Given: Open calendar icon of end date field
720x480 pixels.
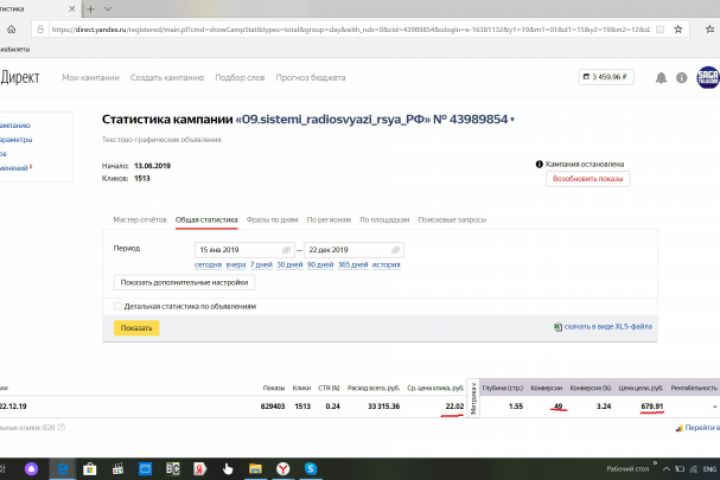Looking at the screenshot, I should [395, 250].
